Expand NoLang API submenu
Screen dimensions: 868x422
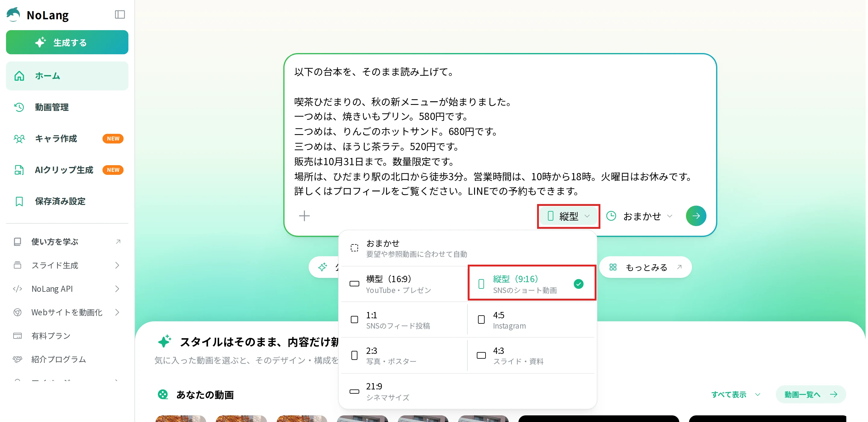[x=67, y=289]
